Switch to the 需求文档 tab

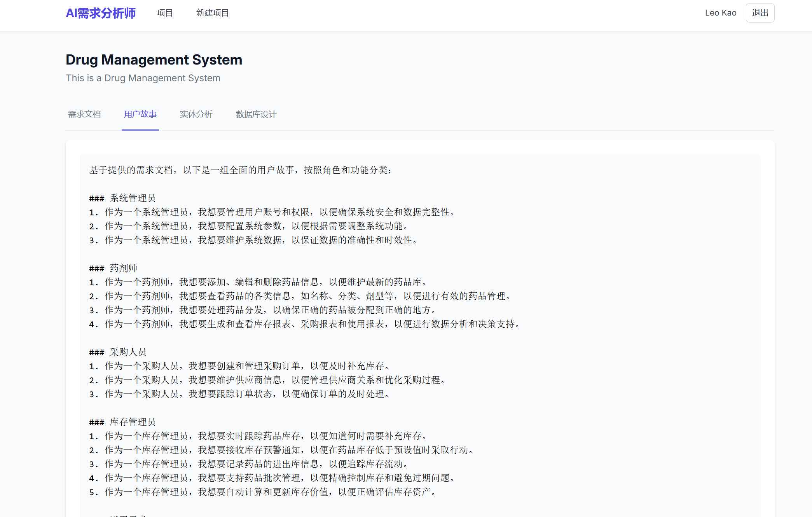tap(84, 114)
